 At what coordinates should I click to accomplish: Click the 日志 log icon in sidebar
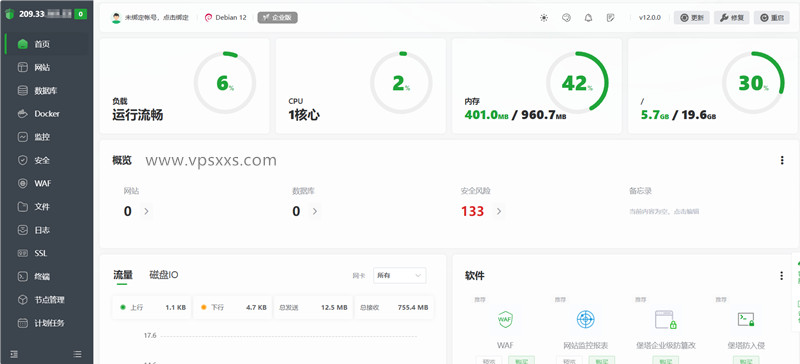click(x=22, y=230)
